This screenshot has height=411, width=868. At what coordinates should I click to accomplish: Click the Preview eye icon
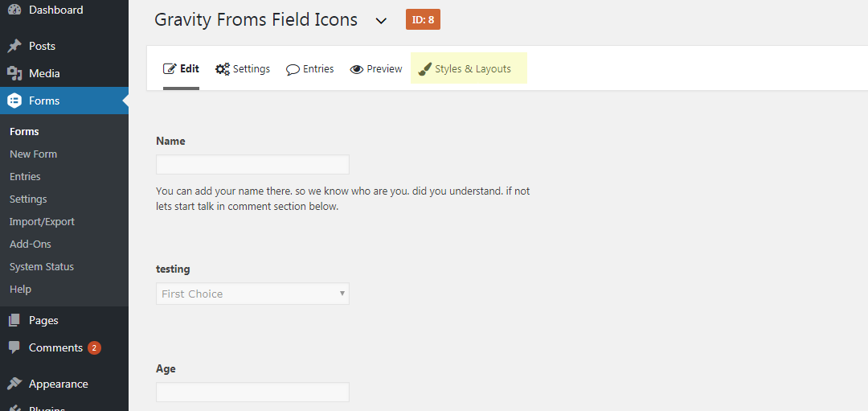point(357,69)
